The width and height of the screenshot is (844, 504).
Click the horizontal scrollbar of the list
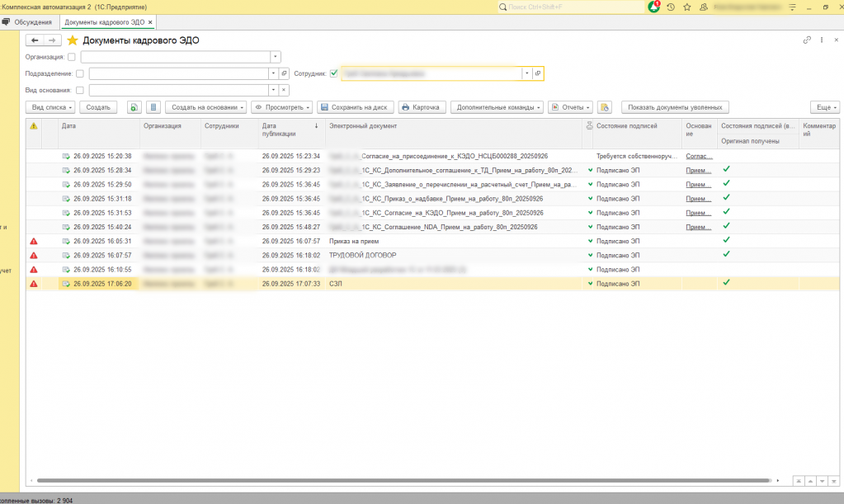coord(403,480)
